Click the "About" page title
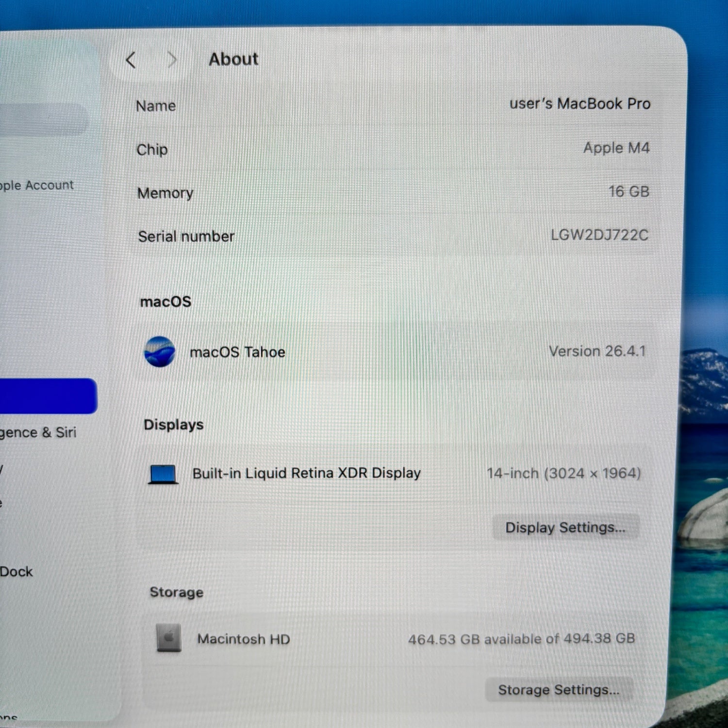Viewport: 728px width, 728px height. point(233,59)
